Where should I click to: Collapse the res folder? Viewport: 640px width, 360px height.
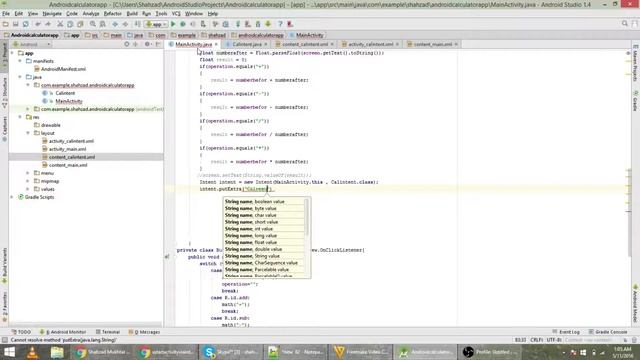(x=20, y=117)
